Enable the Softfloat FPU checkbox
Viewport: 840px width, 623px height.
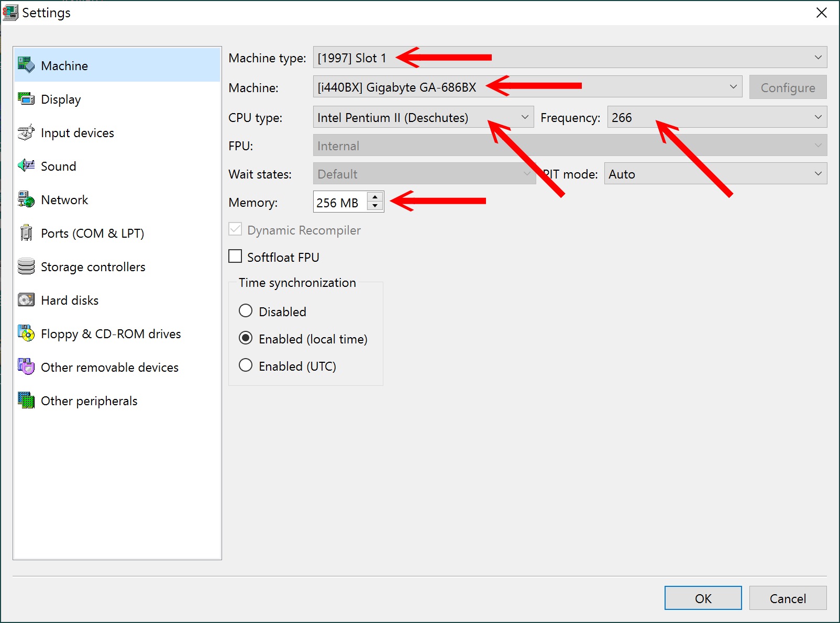236,257
